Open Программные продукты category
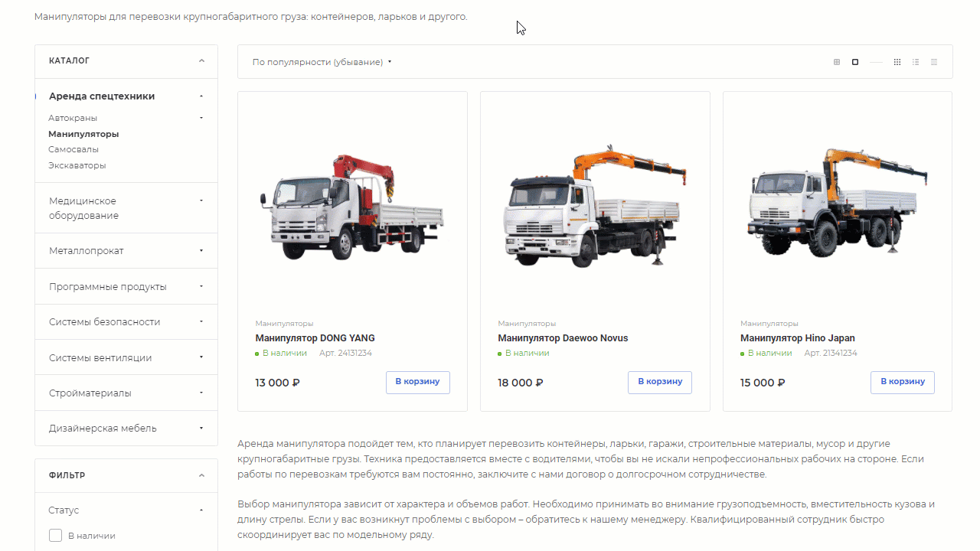980x551 pixels. (108, 287)
